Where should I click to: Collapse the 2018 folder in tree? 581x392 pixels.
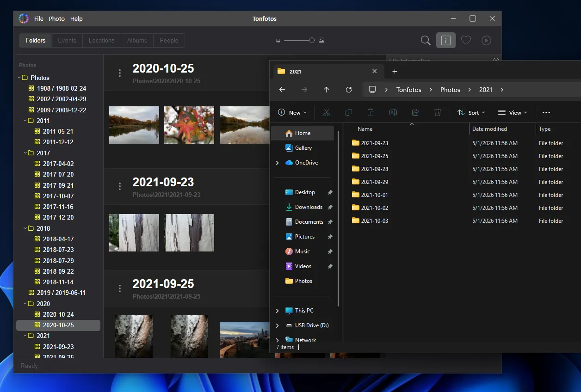tap(25, 228)
